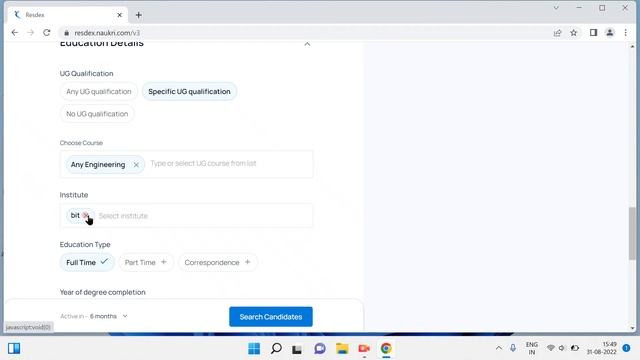The height and width of the screenshot is (360, 640).
Task: Select No UG qualification option
Action: point(97,114)
